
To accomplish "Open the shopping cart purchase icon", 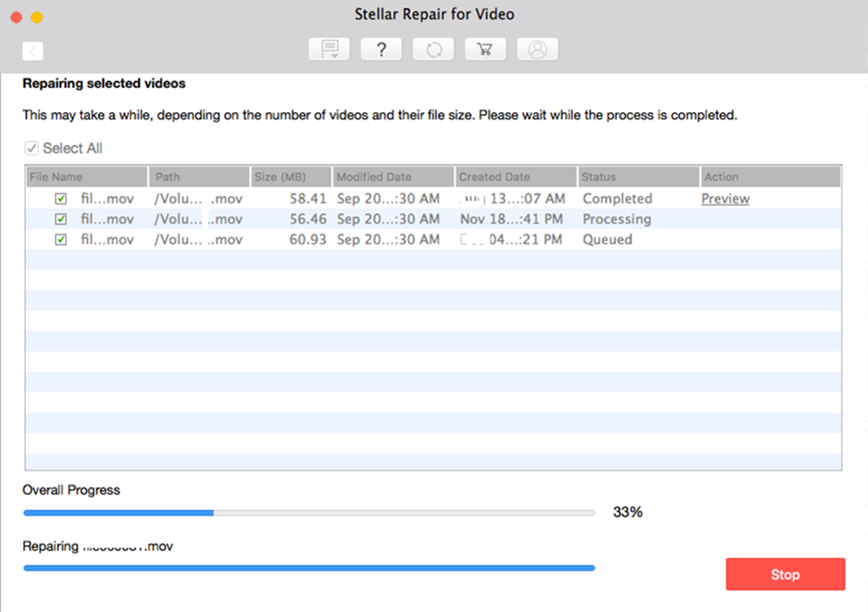I will [x=485, y=49].
